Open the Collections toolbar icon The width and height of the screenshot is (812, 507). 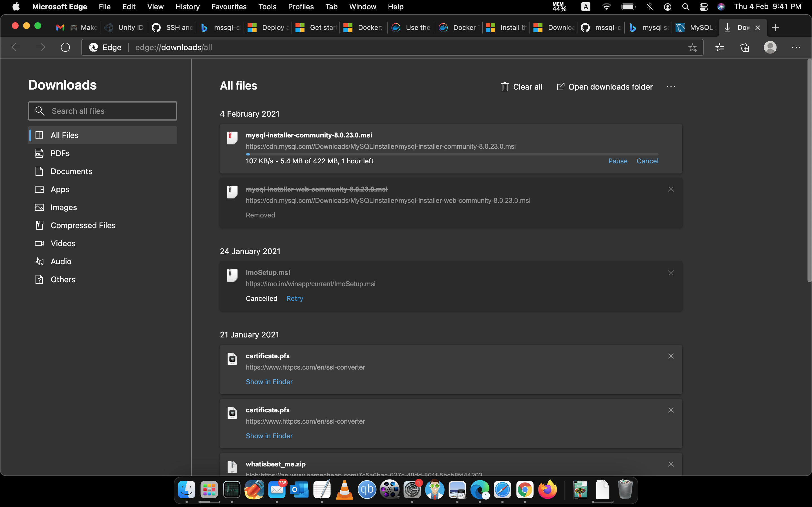[745, 47]
